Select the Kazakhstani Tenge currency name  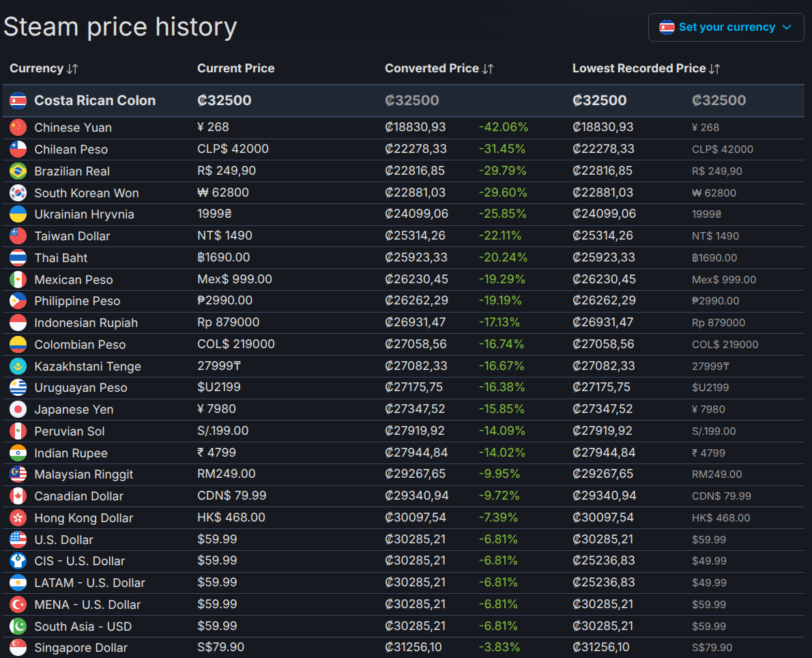pyautogui.click(x=87, y=367)
